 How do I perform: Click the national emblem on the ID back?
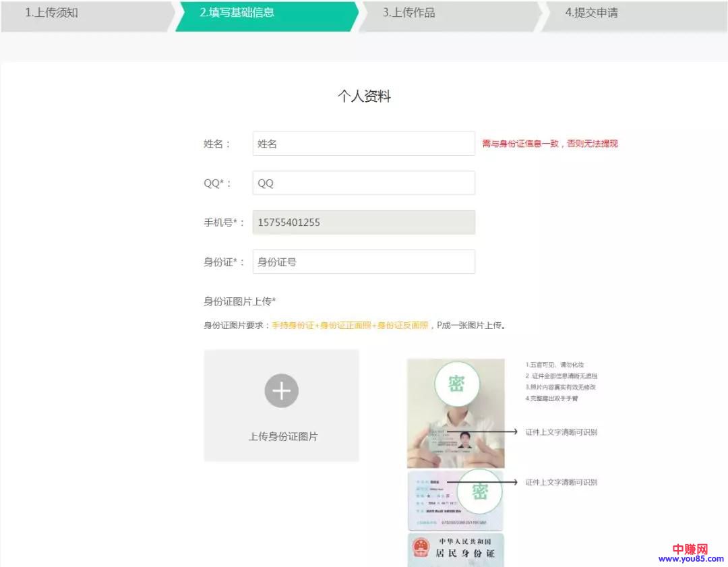click(x=421, y=547)
